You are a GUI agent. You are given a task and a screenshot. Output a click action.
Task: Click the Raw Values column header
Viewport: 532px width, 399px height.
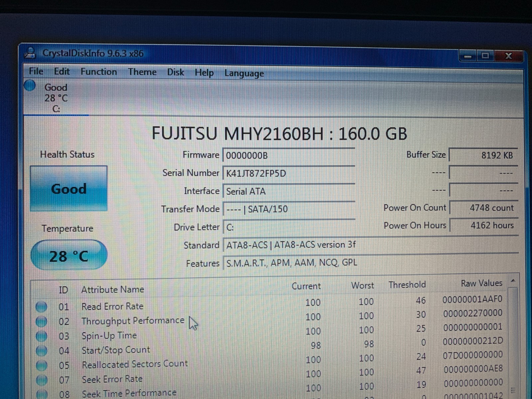tap(481, 283)
